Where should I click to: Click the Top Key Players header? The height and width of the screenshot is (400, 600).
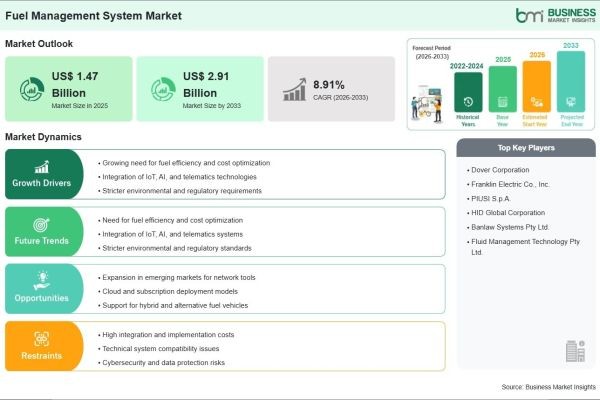coord(526,148)
